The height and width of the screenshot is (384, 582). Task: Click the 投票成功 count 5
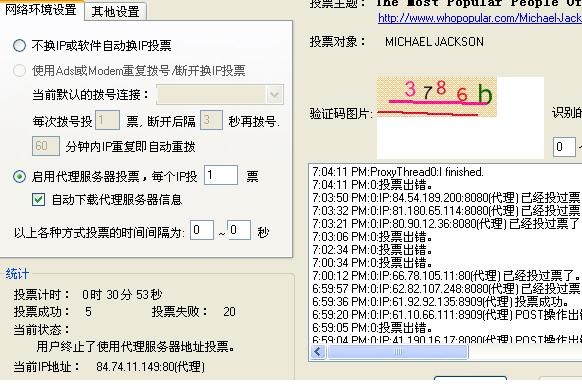tap(88, 312)
